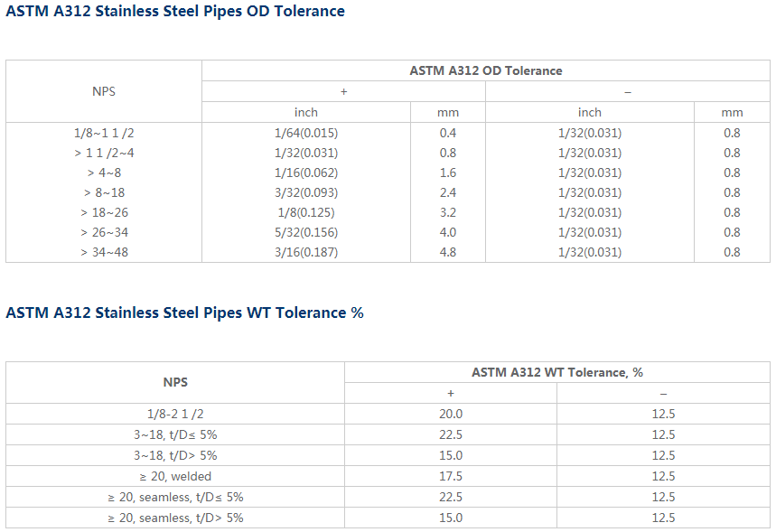
Task: Click the '≥ 20, welded' row label
Action: pos(175,476)
